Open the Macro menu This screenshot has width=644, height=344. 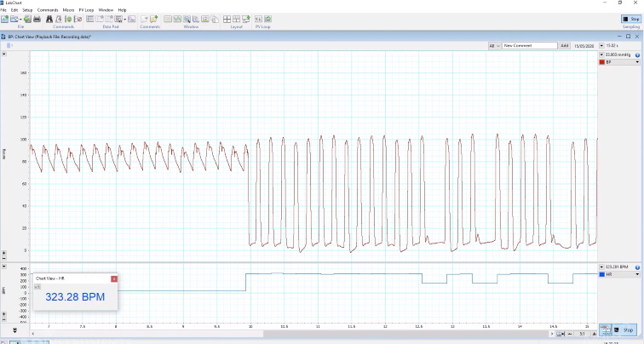click(69, 10)
